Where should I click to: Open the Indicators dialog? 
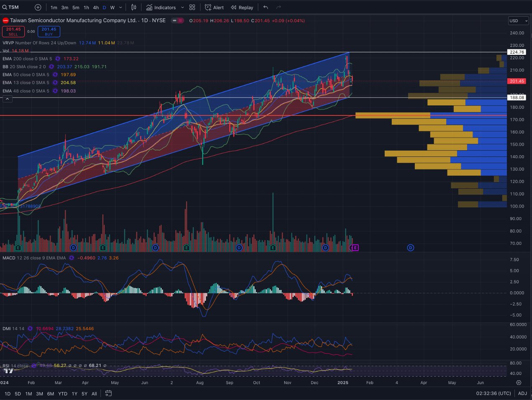pos(161,7)
